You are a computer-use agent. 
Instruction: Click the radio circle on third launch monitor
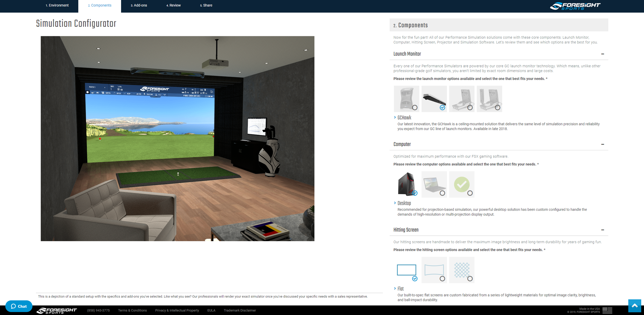(470, 108)
